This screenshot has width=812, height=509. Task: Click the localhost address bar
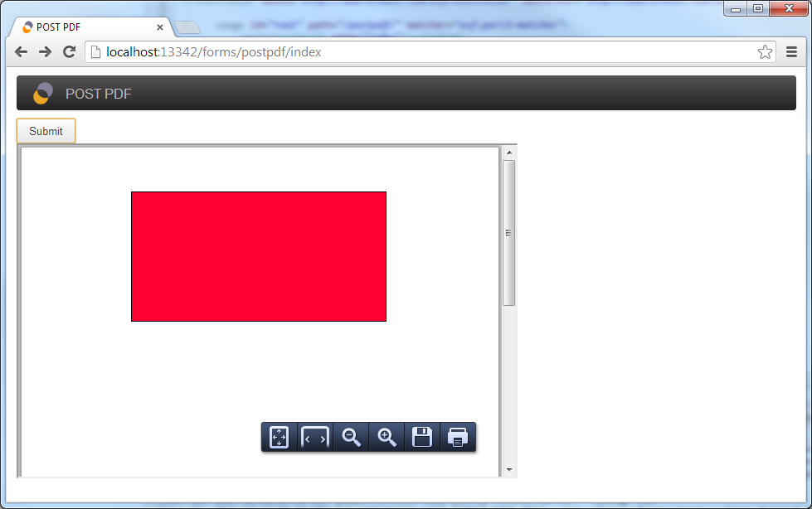point(415,52)
